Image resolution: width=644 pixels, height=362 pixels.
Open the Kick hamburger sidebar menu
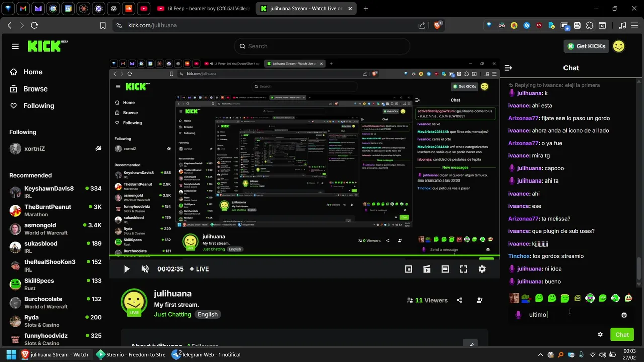point(15,46)
